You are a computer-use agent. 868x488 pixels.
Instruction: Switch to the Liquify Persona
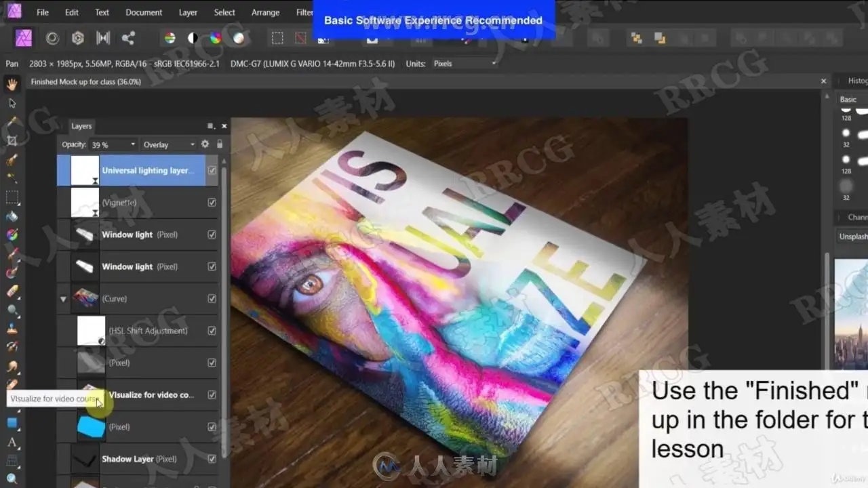pyautogui.click(x=52, y=38)
